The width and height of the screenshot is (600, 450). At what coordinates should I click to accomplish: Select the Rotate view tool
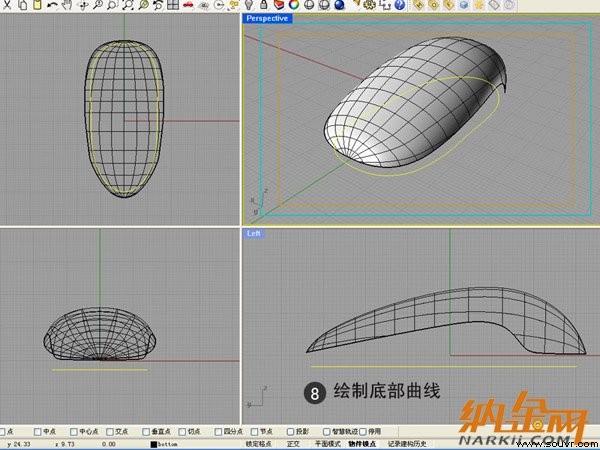click(83, 5)
